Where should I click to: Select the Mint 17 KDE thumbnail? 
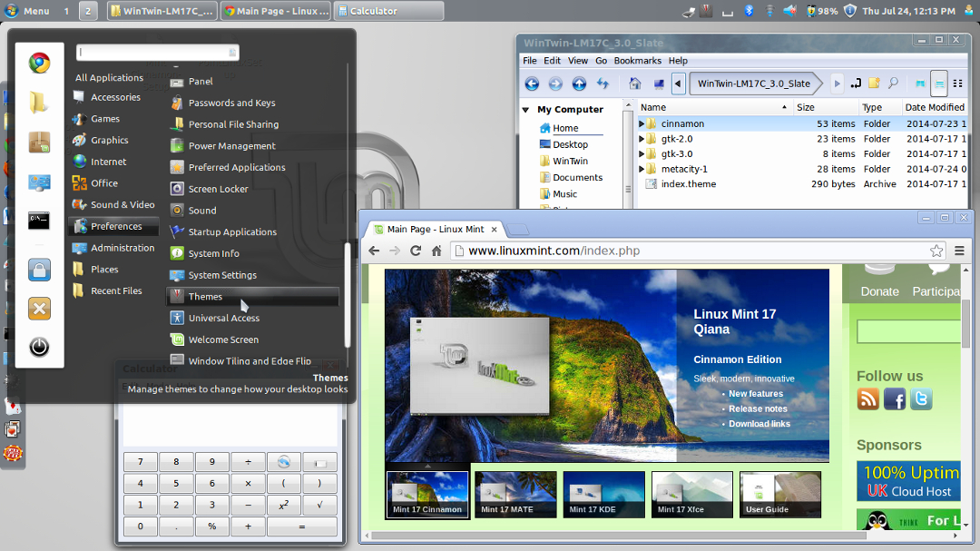(603, 495)
